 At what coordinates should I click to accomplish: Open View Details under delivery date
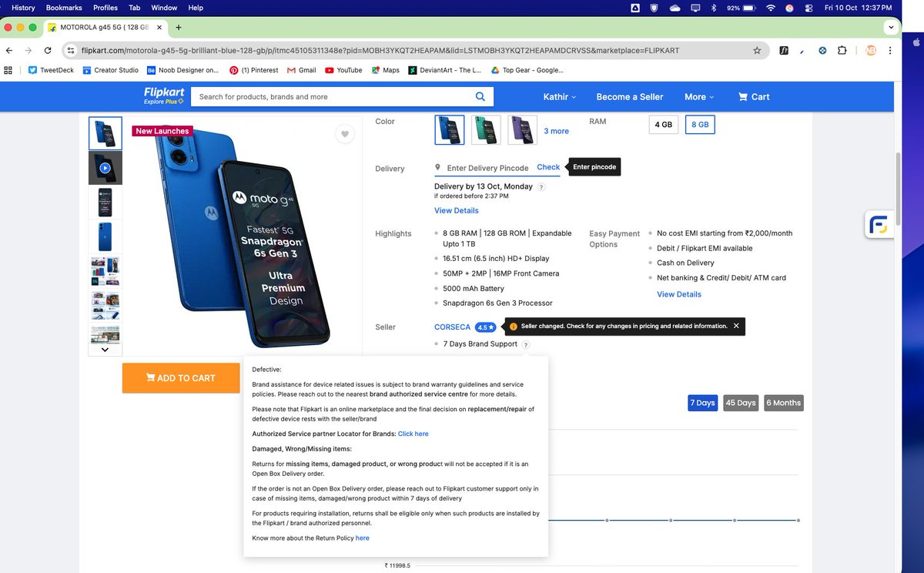457,210
